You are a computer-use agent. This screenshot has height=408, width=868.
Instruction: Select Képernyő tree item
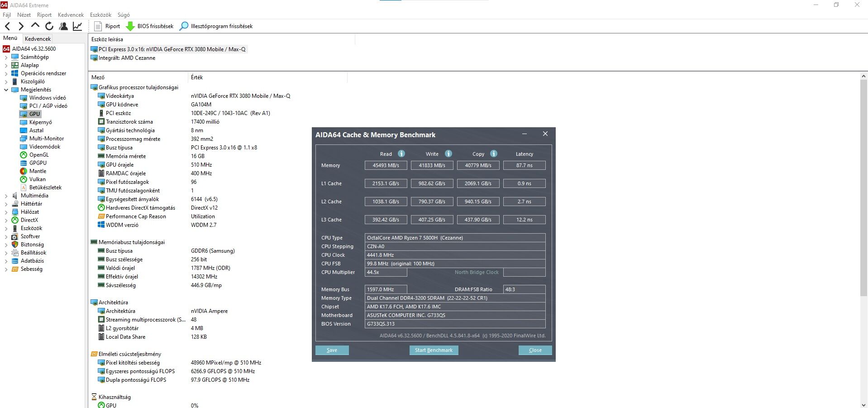36,122
